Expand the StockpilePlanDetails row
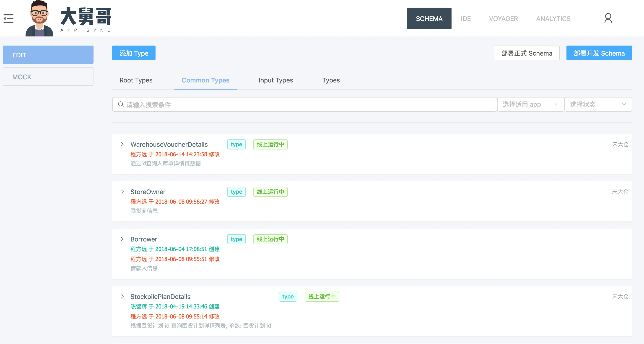 click(x=122, y=297)
